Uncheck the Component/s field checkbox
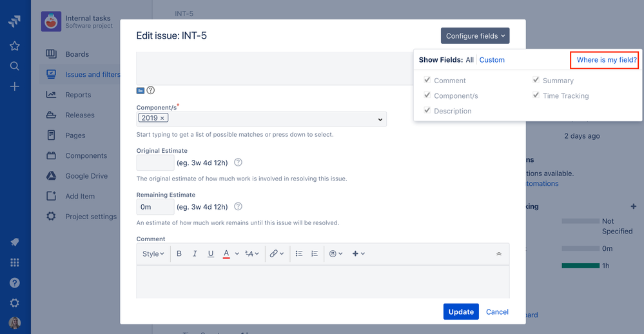This screenshot has width=644, height=334. (x=427, y=95)
